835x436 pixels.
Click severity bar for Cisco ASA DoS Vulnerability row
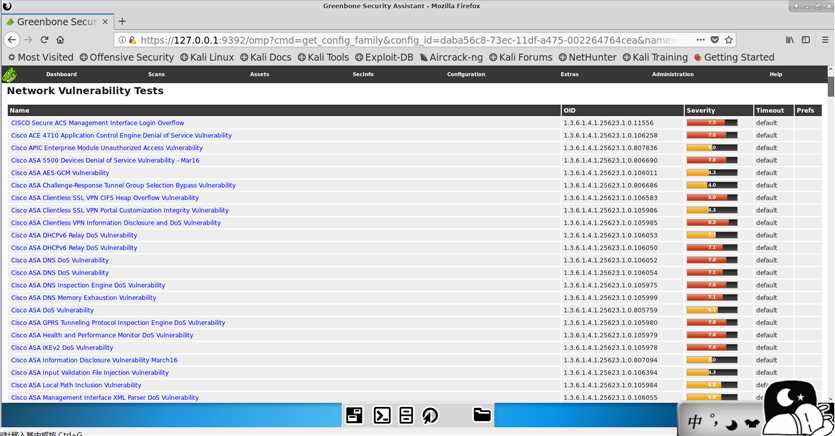coord(712,310)
